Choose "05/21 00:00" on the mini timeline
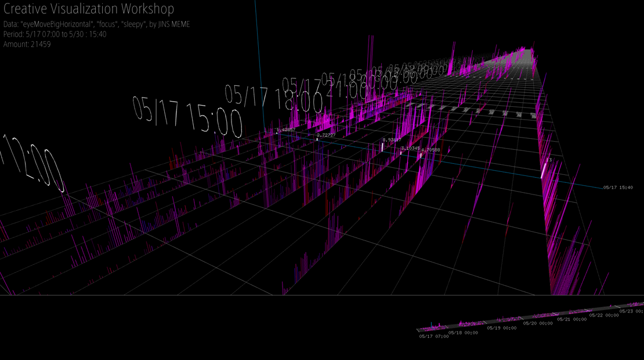Viewport: 644px width, 360px height. 571,319
